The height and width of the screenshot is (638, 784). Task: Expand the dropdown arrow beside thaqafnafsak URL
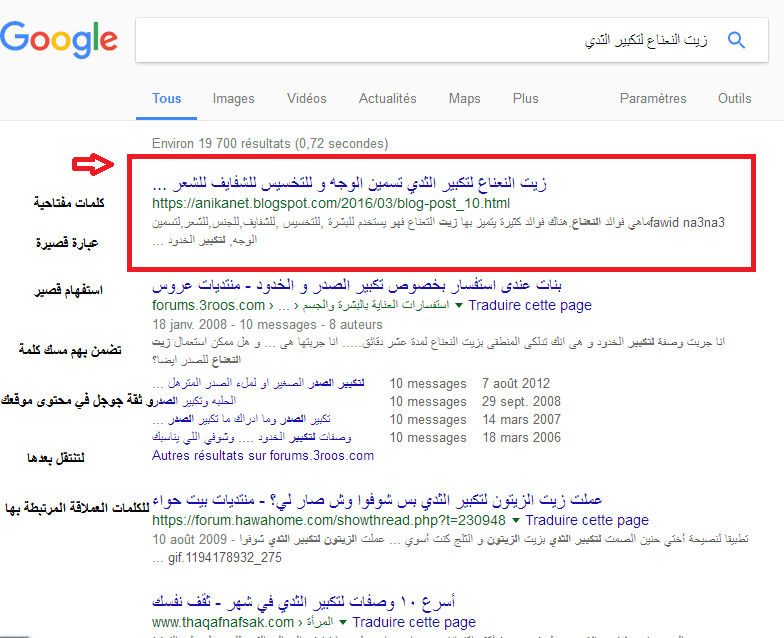pos(343,622)
